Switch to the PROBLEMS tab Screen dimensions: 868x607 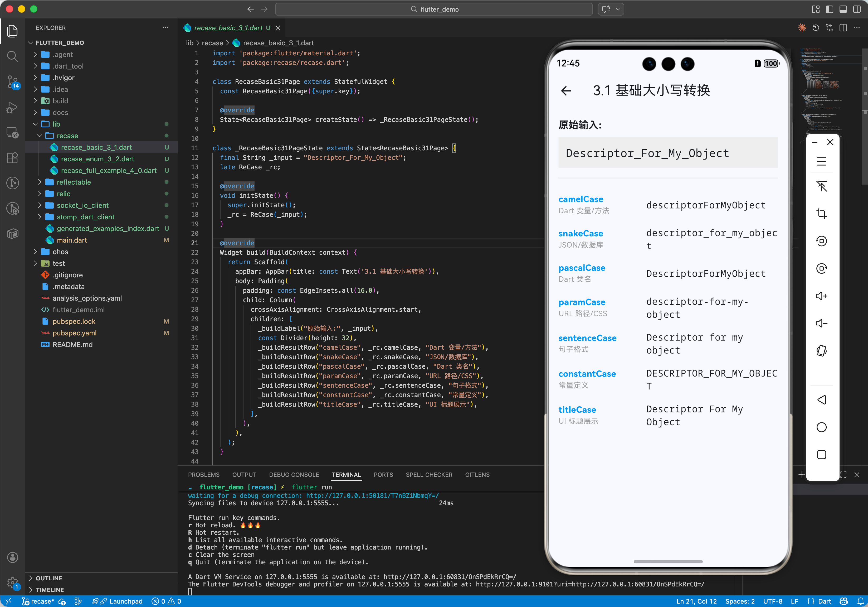(203, 475)
